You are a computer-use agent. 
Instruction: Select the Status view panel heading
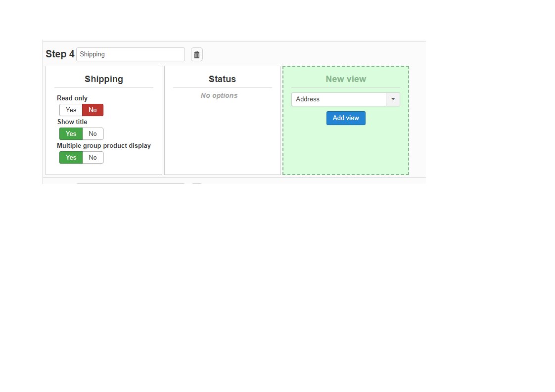pos(222,79)
